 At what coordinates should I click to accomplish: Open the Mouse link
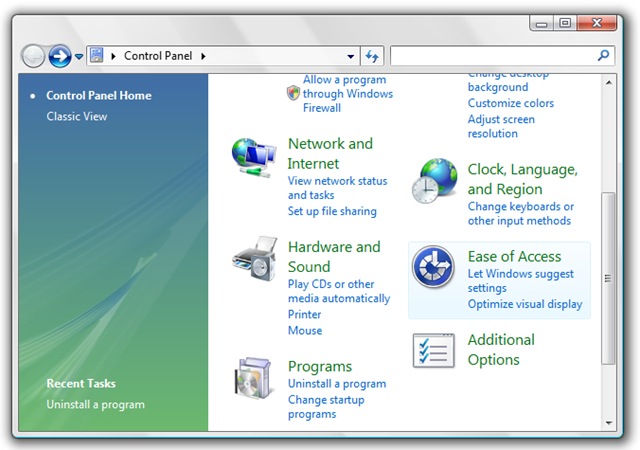pyautogui.click(x=305, y=330)
